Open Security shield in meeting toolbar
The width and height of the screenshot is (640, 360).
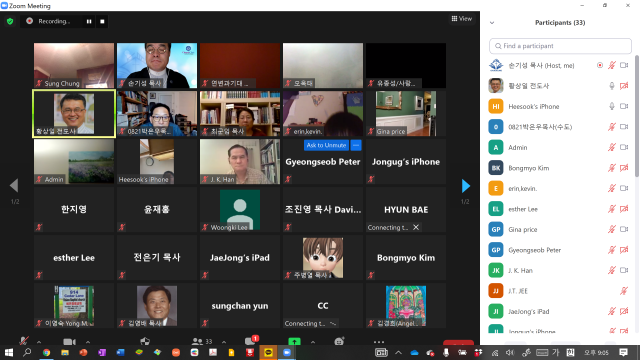pyautogui.click(x=145, y=341)
